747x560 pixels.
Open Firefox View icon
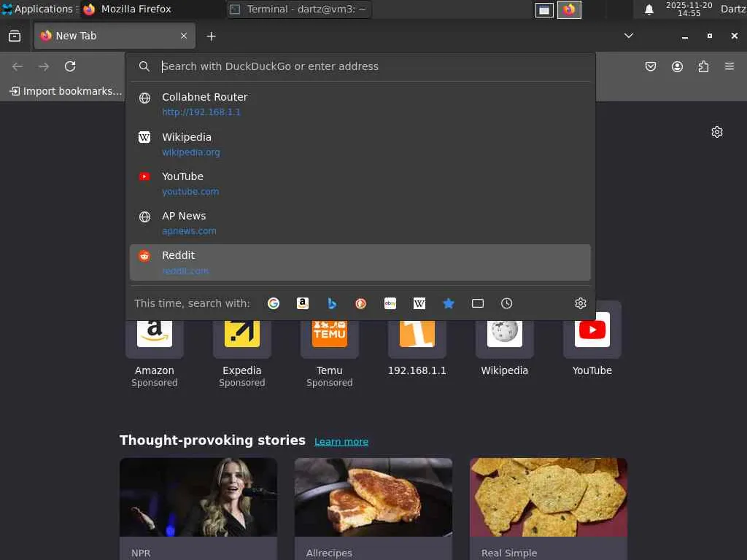(x=15, y=36)
